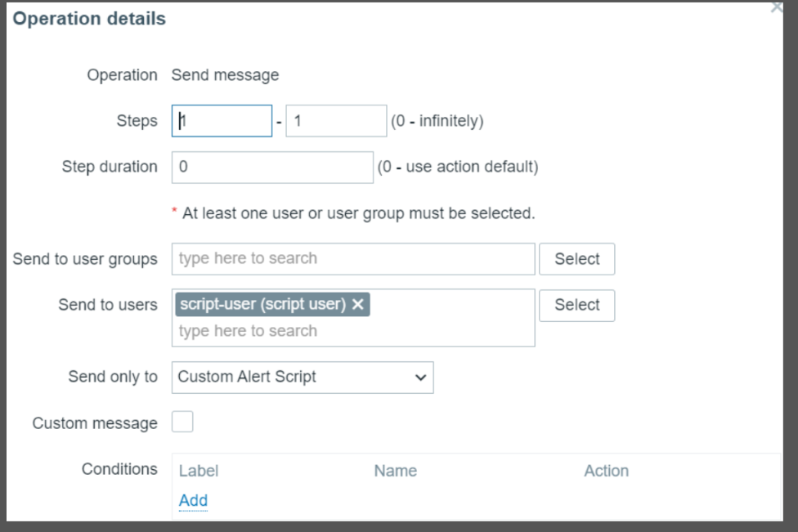The height and width of the screenshot is (532, 798).
Task: Click the Send only to label
Action: coord(113,377)
